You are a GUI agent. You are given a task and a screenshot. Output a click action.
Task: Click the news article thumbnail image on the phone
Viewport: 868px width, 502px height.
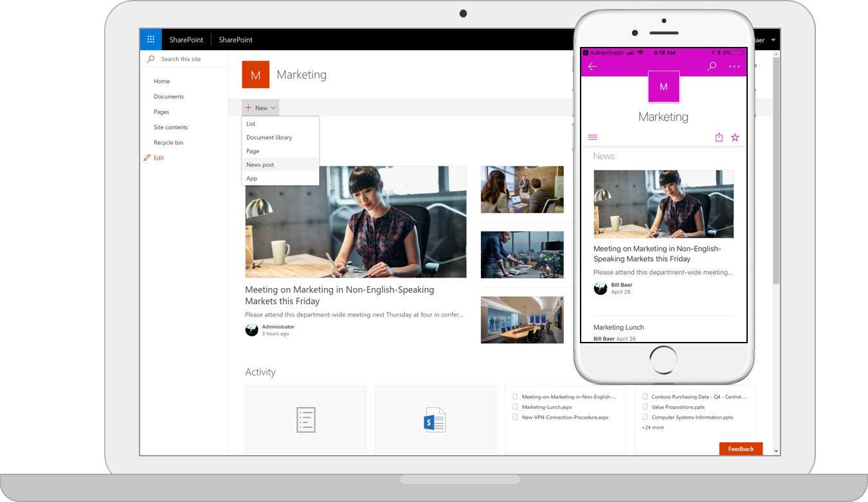[664, 204]
